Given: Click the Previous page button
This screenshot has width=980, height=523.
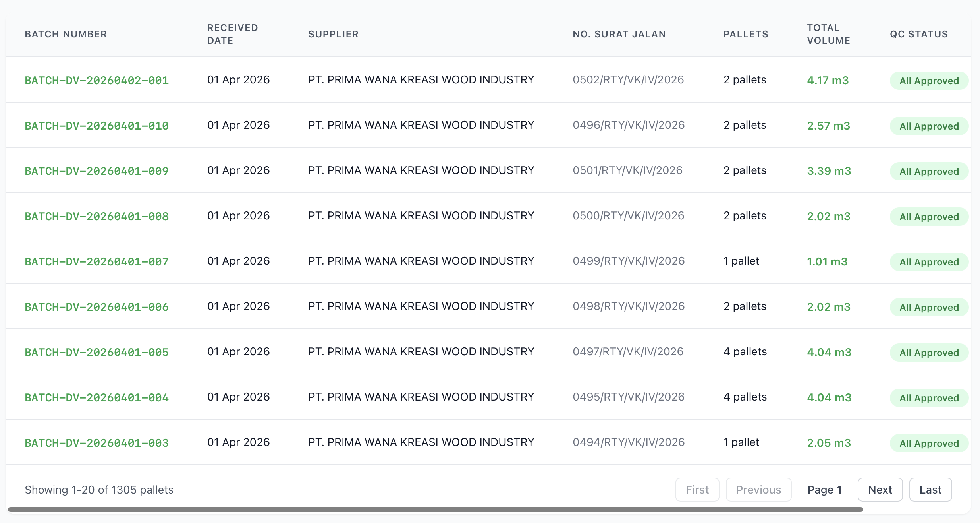Looking at the screenshot, I should coord(758,490).
